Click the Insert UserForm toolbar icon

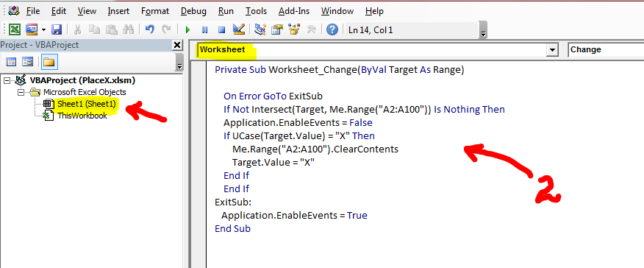click(32, 29)
